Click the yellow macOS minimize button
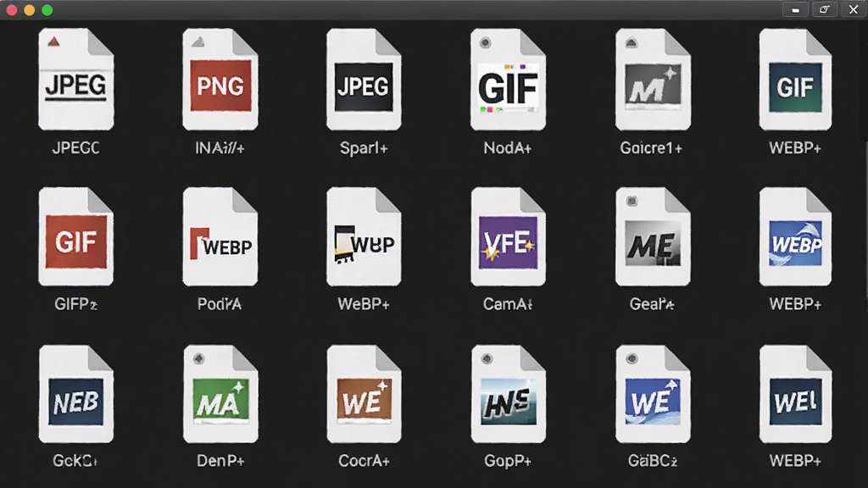 coord(30,10)
